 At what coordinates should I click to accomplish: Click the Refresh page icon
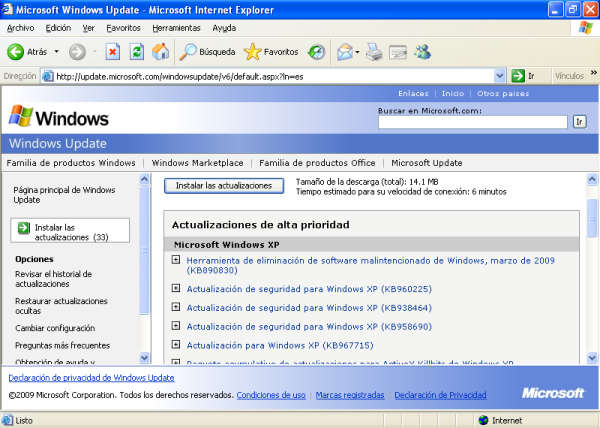[x=136, y=51]
